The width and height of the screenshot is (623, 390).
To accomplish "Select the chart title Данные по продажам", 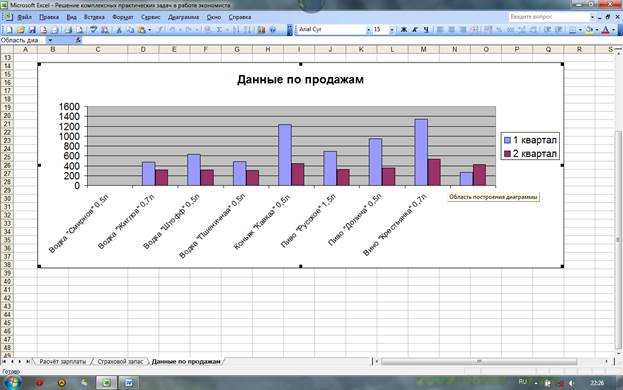I will [300, 79].
